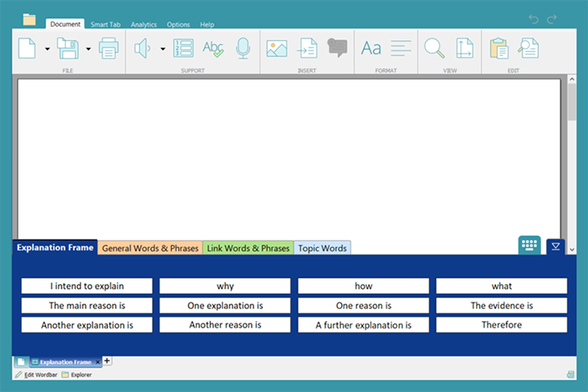Expand the save options dropdown arrow
588x392 pixels.
88,49
